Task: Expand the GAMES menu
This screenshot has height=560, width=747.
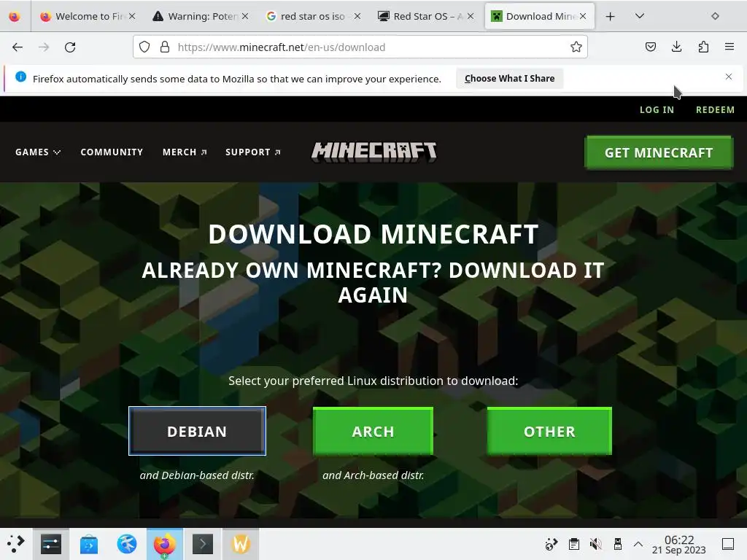Action: click(38, 152)
